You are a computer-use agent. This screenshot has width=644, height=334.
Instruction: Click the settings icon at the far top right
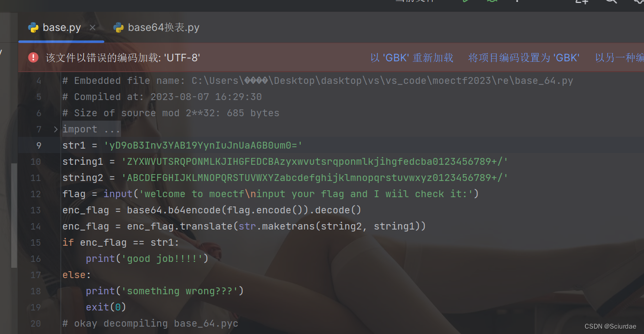click(x=638, y=2)
